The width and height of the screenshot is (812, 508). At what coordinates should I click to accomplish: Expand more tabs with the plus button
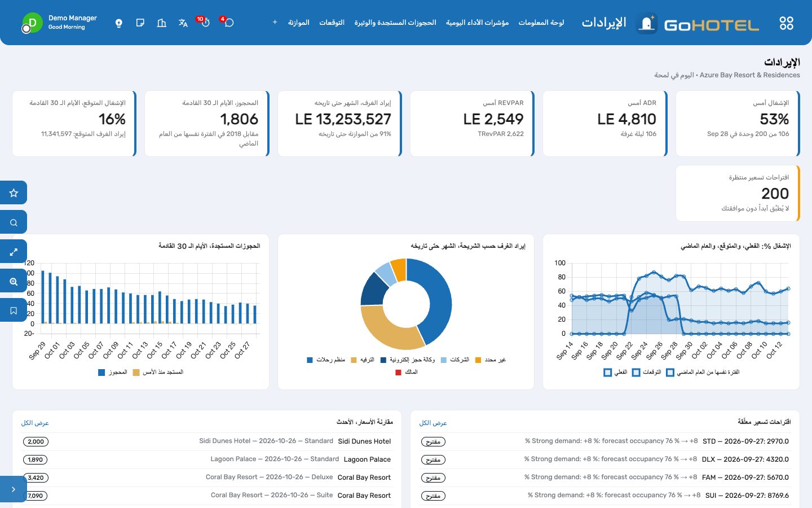pyautogui.click(x=275, y=23)
